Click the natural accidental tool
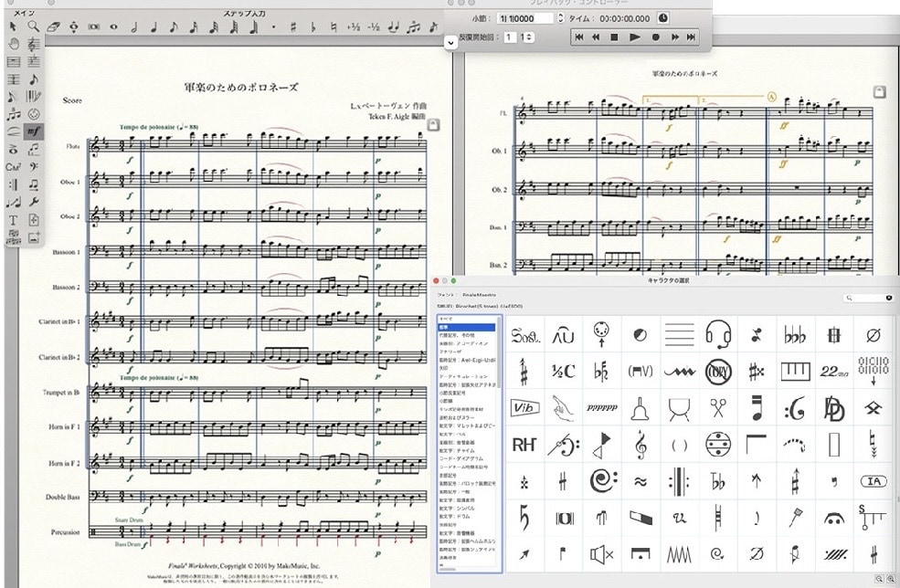 pyautogui.click(x=334, y=26)
